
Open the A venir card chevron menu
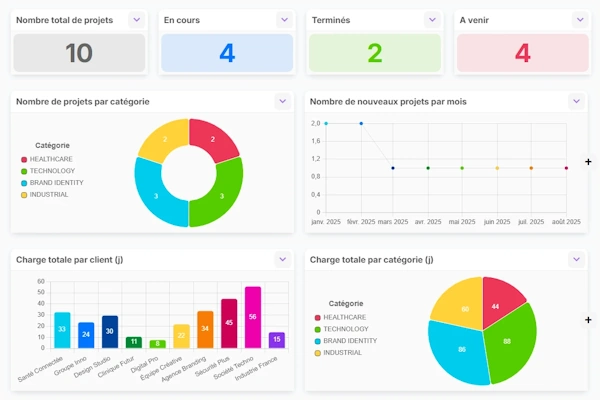[x=580, y=20]
